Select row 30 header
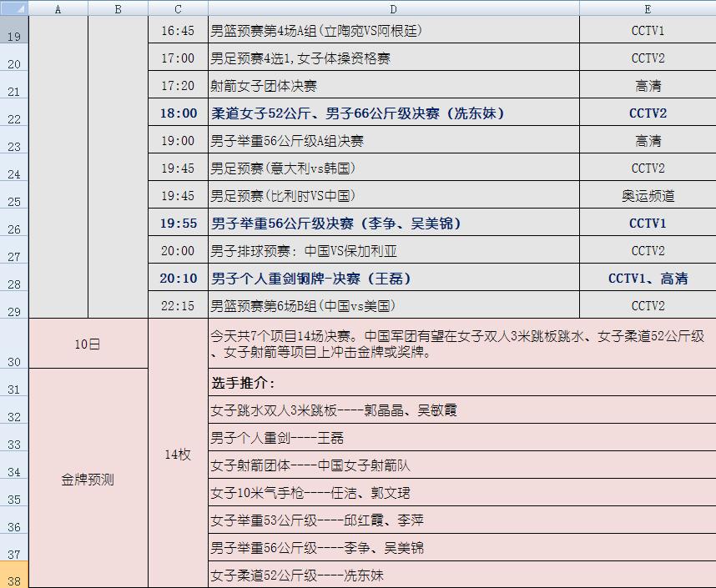The height and width of the screenshot is (588, 716). click(14, 343)
